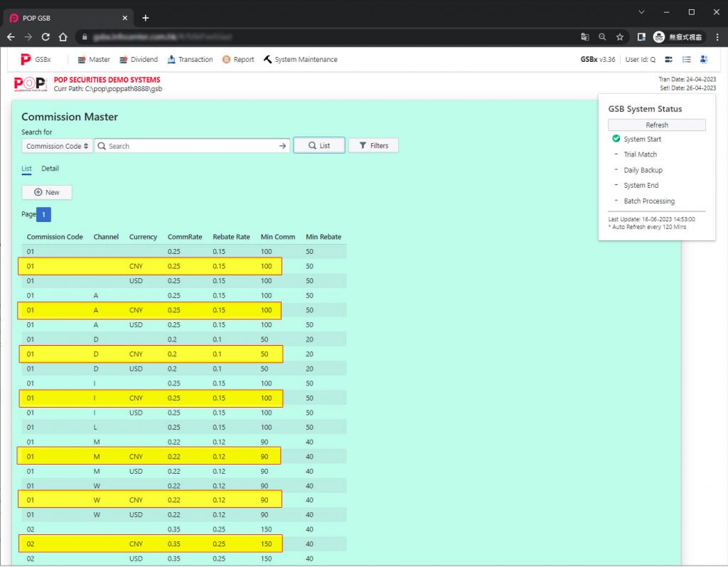
Task: Click the List button
Action: (x=319, y=145)
